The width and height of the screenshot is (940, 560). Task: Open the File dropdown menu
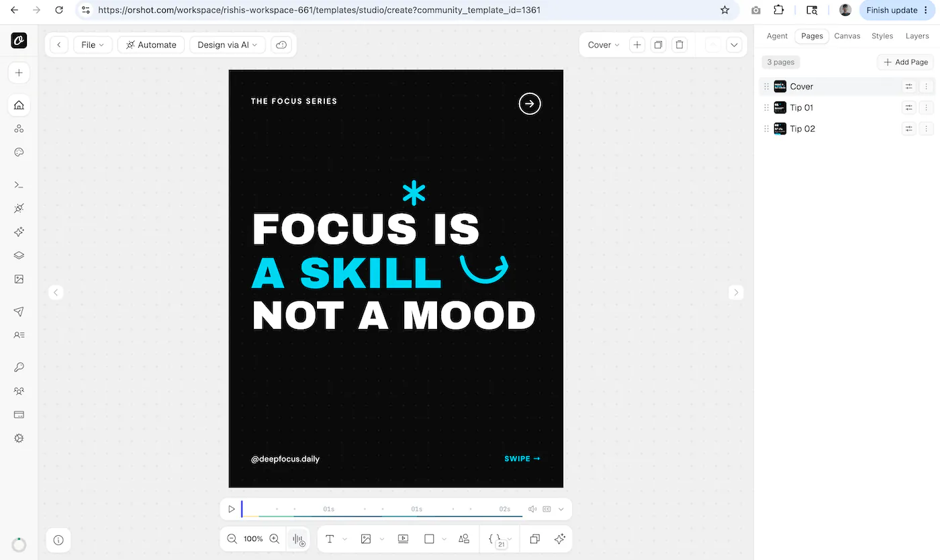point(93,45)
